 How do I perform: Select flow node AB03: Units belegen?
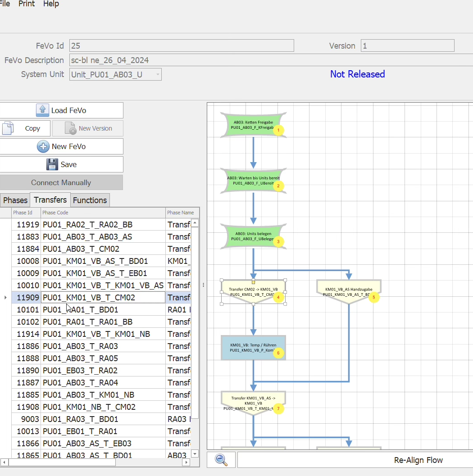point(253,236)
